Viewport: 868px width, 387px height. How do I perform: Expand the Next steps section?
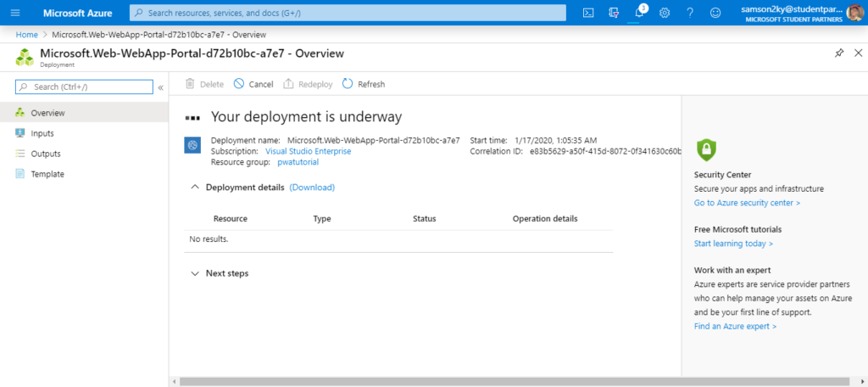[x=194, y=273]
